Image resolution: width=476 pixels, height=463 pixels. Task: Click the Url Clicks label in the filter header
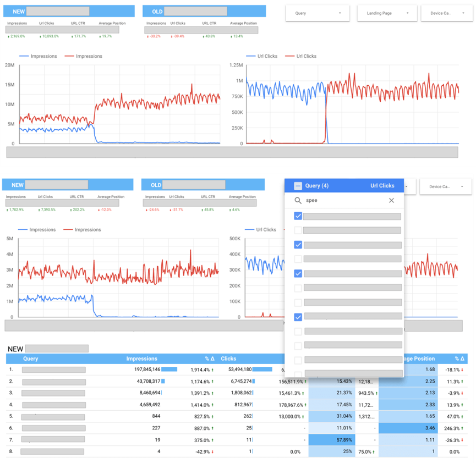click(x=382, y=186)
